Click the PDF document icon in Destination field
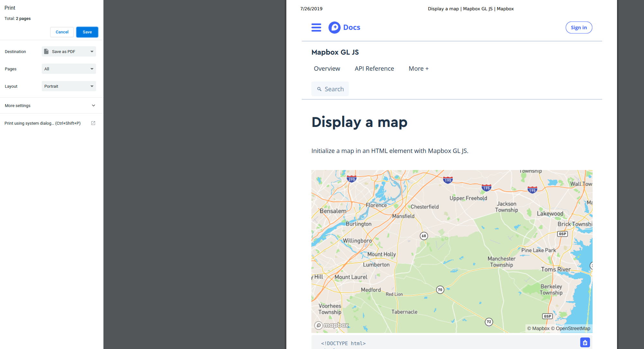The height and width of the screenshot is (349, 644). click(47, 51)
